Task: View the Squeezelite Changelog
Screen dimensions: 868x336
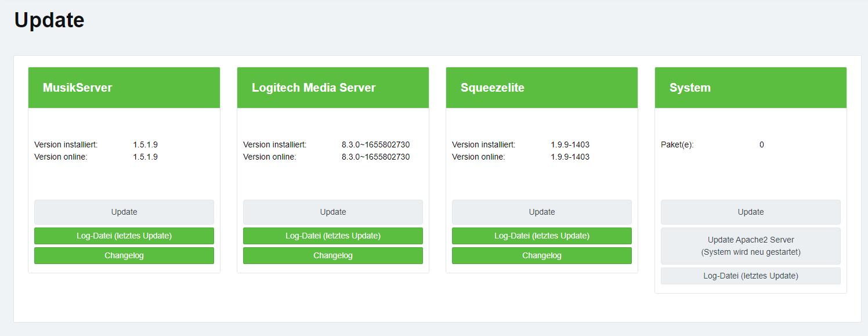Action: tap(542, 255)
